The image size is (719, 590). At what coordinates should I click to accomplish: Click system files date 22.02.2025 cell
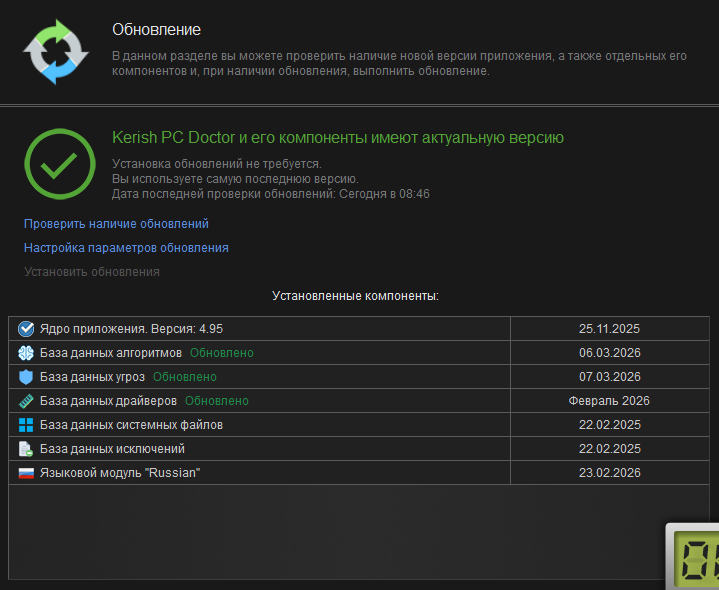(x=609, y=425)
